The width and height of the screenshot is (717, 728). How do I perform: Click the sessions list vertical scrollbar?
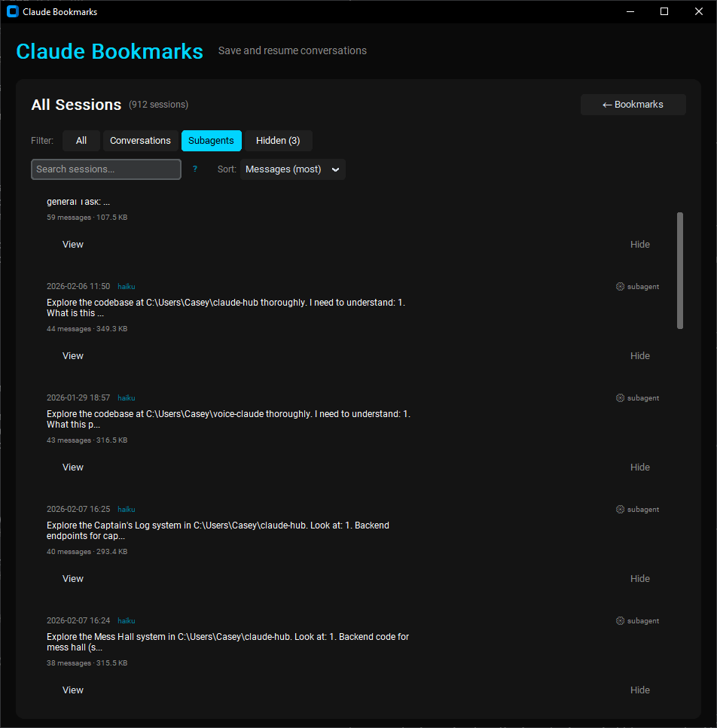680,270
